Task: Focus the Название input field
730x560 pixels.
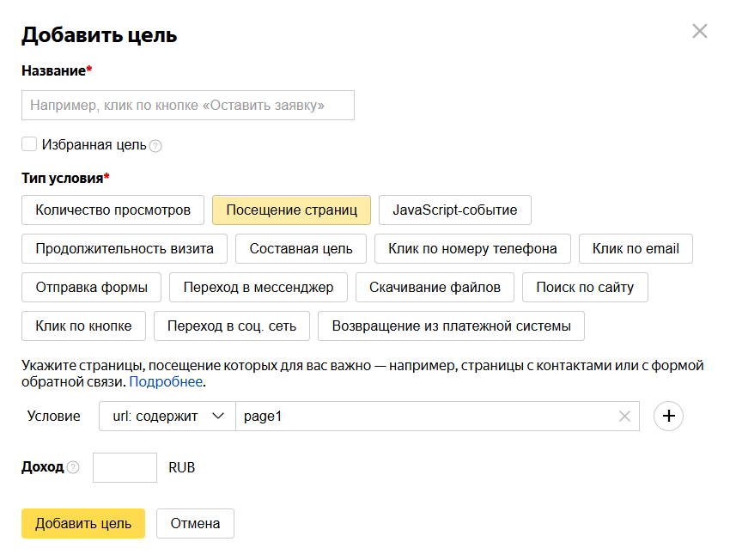Action: coord(187,106)
